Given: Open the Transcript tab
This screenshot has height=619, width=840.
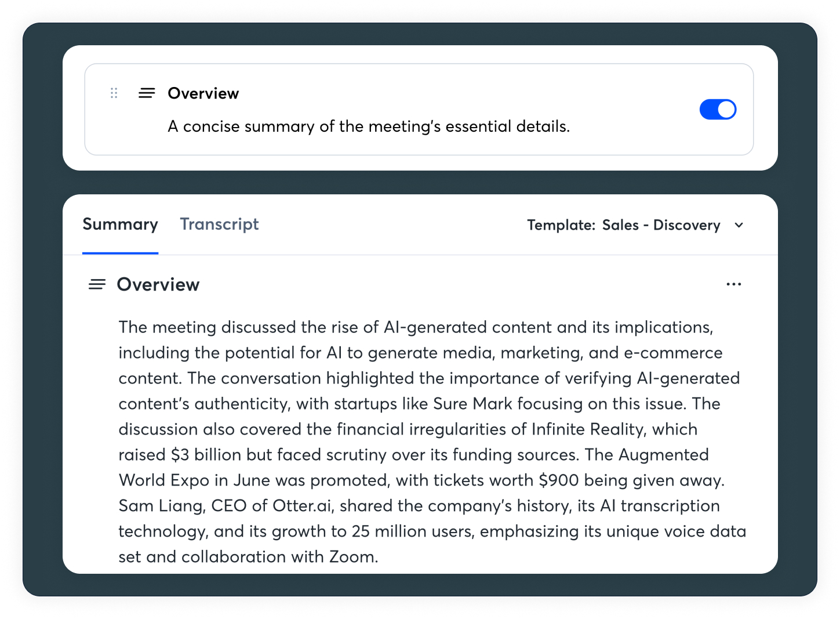Looking at the screenshot, I should coord(219,225).
